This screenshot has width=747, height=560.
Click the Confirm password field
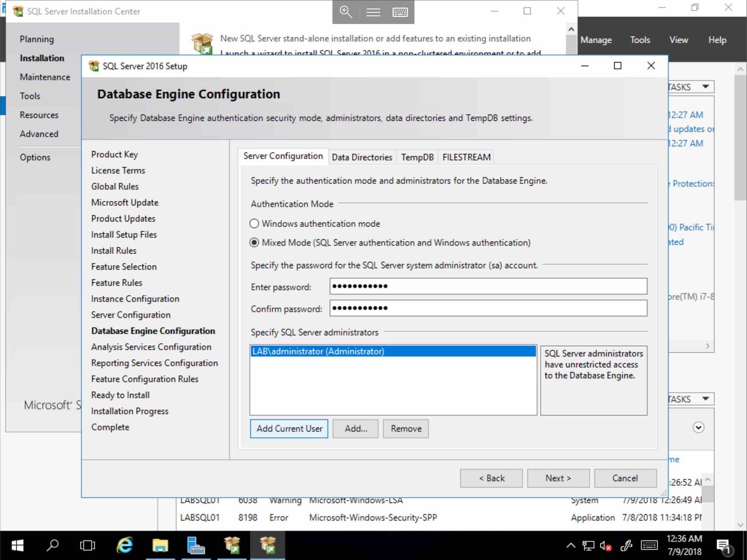click(x=488, y=308)
